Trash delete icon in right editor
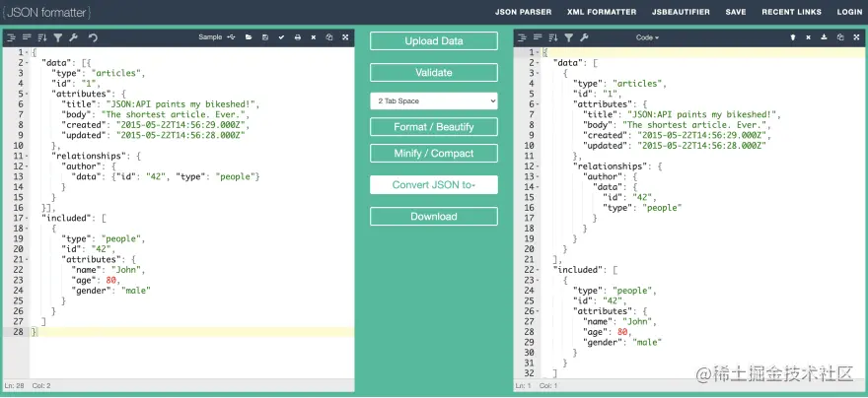The image size is (868, 398). [x=792, y=37]
